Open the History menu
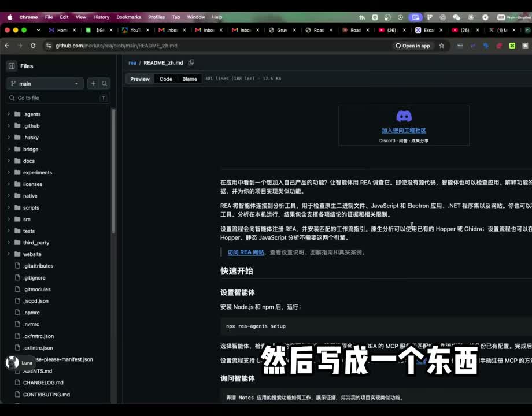532x416 pixels. coord(101,17)
